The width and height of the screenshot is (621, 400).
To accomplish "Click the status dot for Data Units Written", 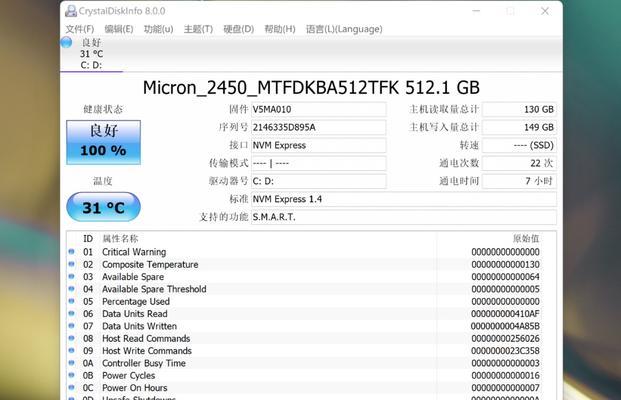I will click(71, 326).
